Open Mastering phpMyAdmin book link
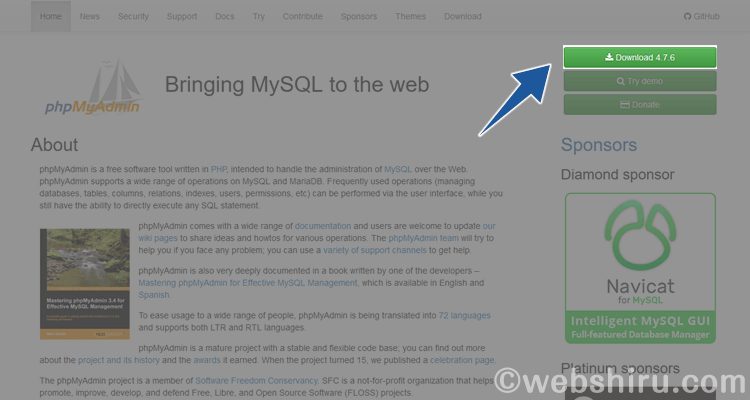 click(248, 283)
